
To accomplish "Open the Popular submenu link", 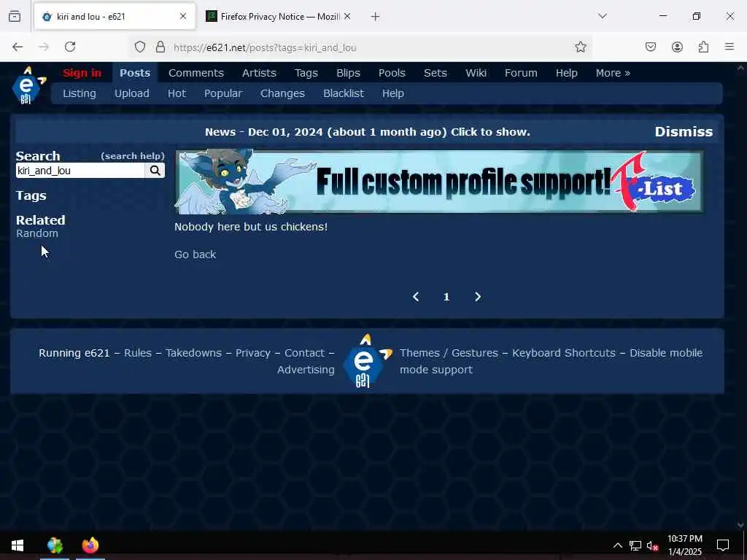I will [223, 93].
